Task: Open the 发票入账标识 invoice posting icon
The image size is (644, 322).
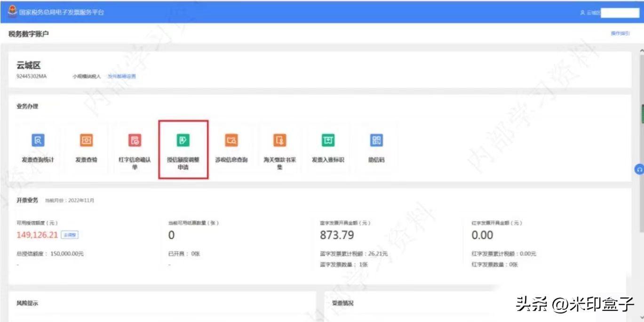Action: (328, 140)
